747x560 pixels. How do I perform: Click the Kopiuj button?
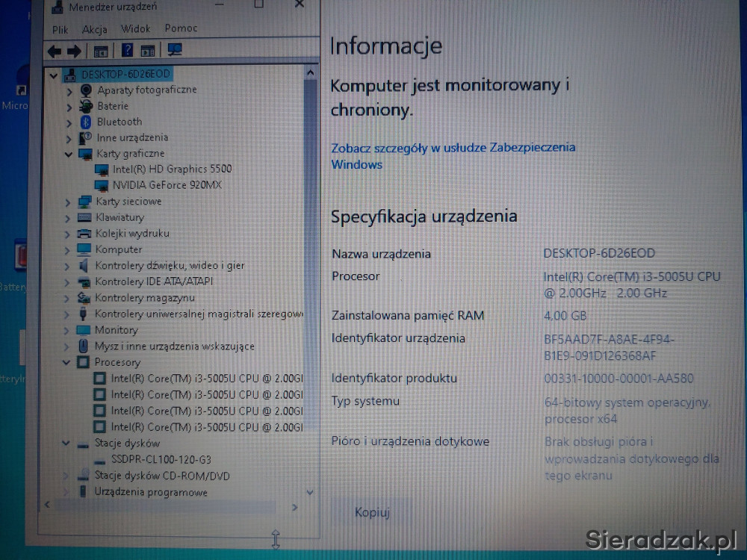372,512
